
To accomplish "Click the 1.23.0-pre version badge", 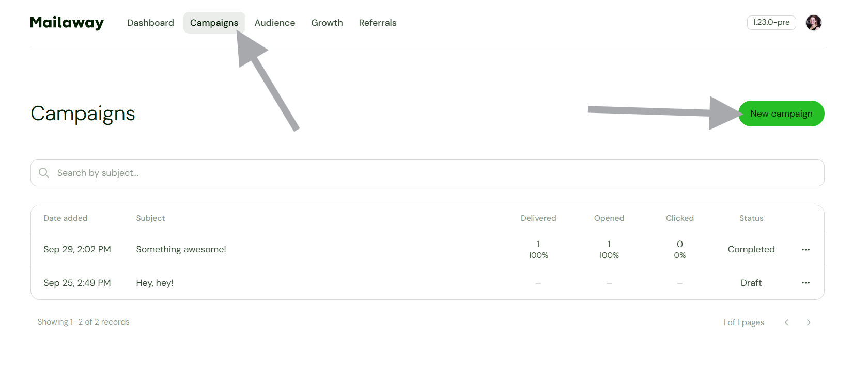I will tap(771, 22).
